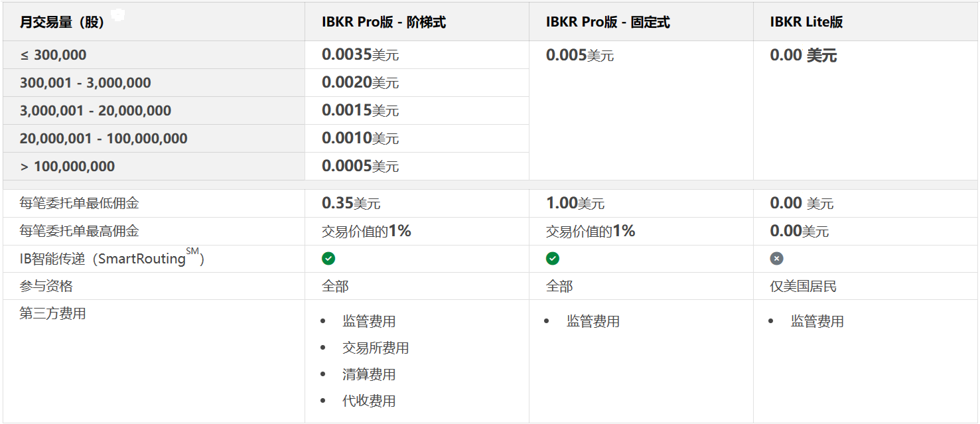Viewport: 980px width, 424px height.
Task: Select the Lite版 maximum commission 0.00美元
Action: pos(800,232)
